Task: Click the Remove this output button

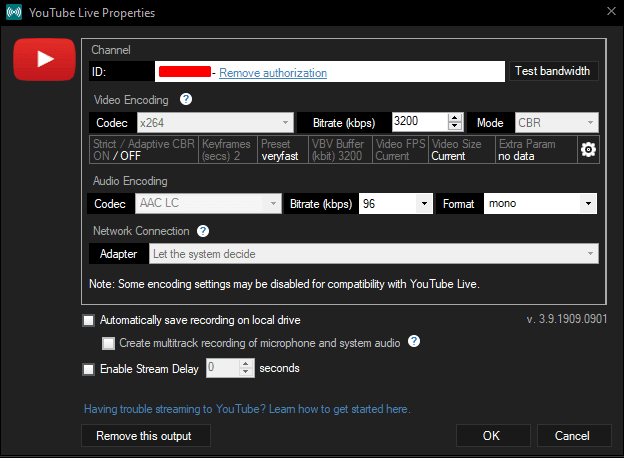Action: 146,436
